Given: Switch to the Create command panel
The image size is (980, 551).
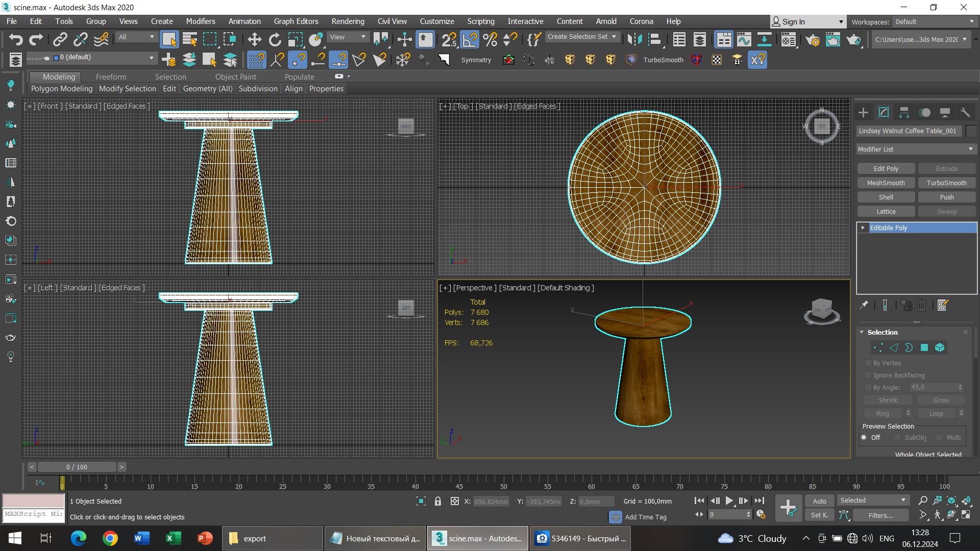Looking at the screenshot, I should (x=863, y=112).
